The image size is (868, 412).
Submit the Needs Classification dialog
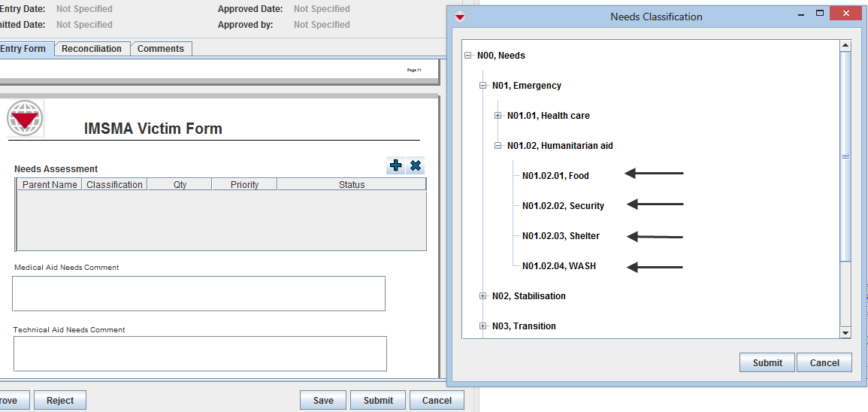coord(767,362)
